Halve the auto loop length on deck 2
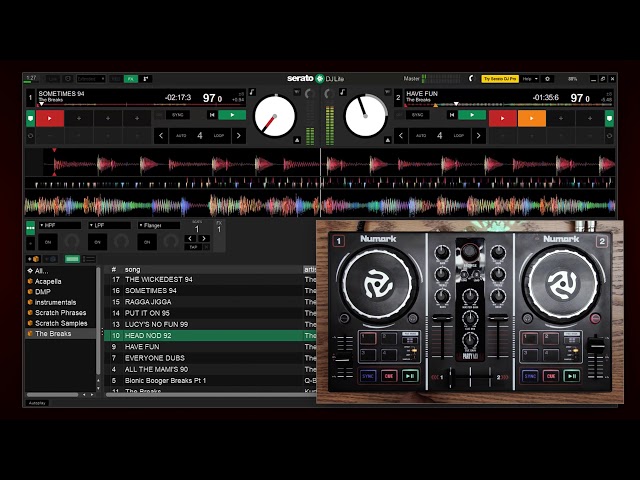The image size is (640, 480). 401,136
